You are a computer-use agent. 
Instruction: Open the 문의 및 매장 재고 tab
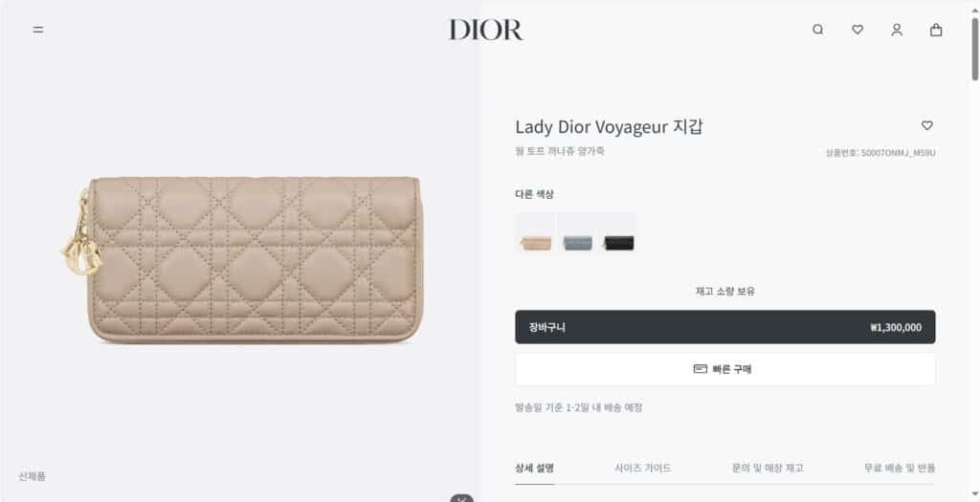tap(768, 469)
